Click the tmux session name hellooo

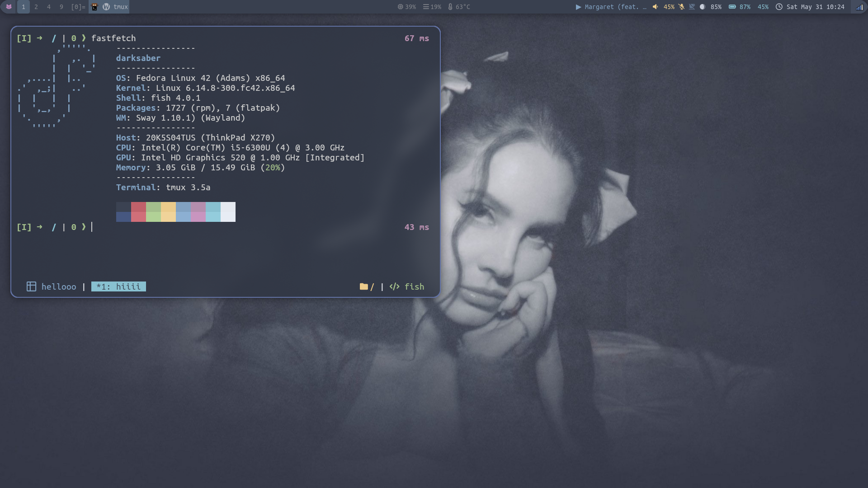(x=58, y=286)
